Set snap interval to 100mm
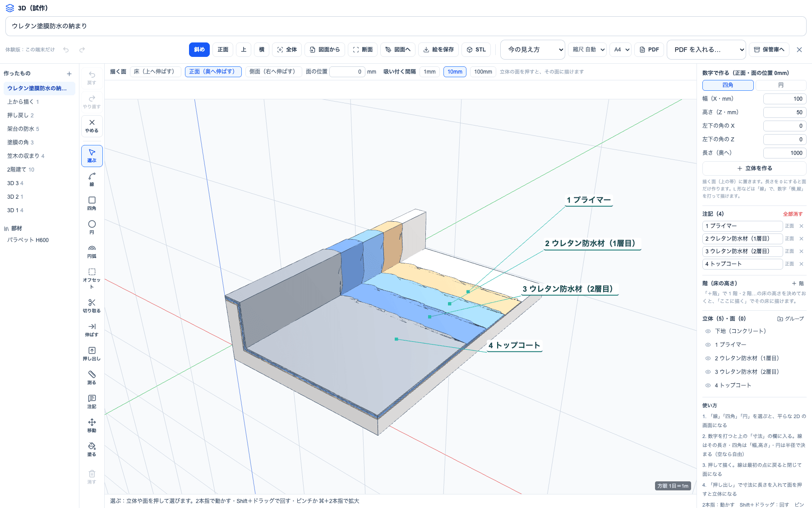This screenshot has width=812, height=508. tap(483, 72)
